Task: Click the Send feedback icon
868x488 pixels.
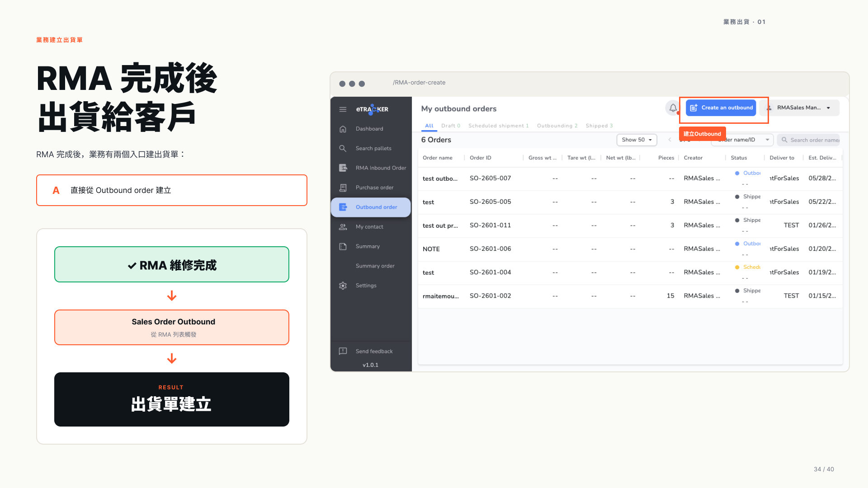Action: pyautogui.click(x=343, y=351)
